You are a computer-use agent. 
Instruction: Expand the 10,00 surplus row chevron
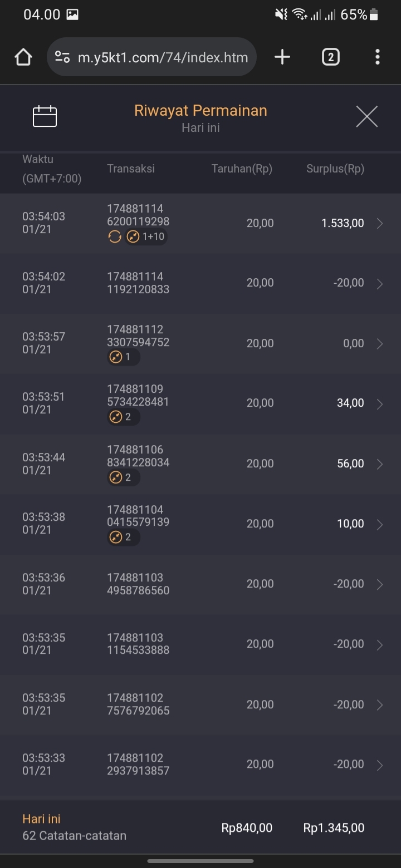pos(380,524)
